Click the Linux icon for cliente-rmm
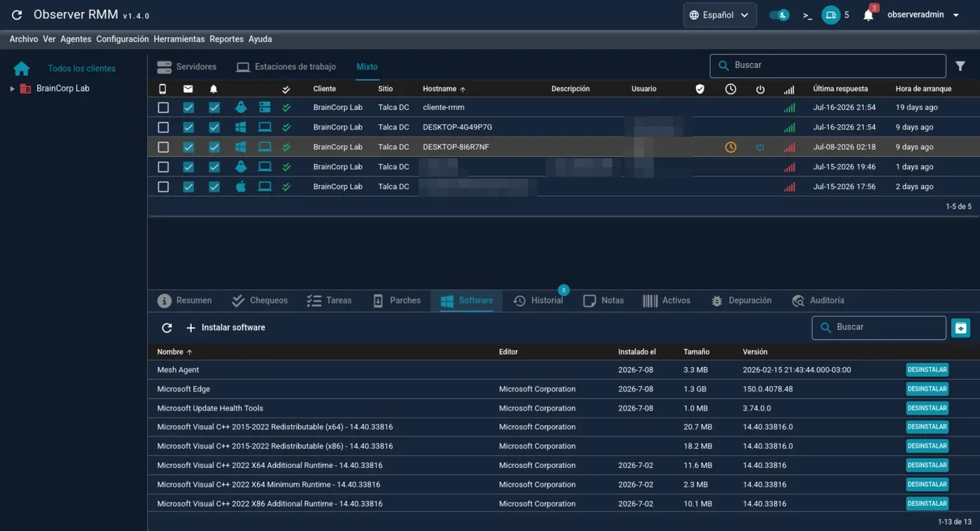The height and width of the screenshot is (531, 980). [x=241, y=107]
